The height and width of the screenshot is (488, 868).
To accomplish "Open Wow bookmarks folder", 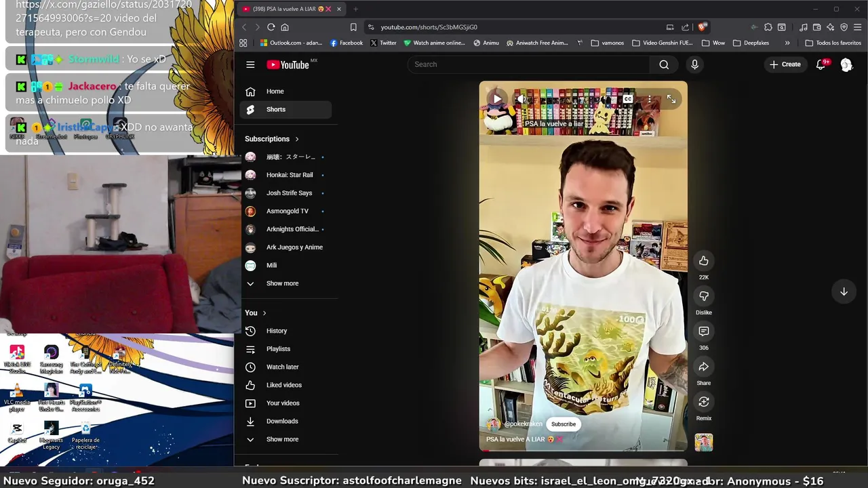I will [713, 43].
